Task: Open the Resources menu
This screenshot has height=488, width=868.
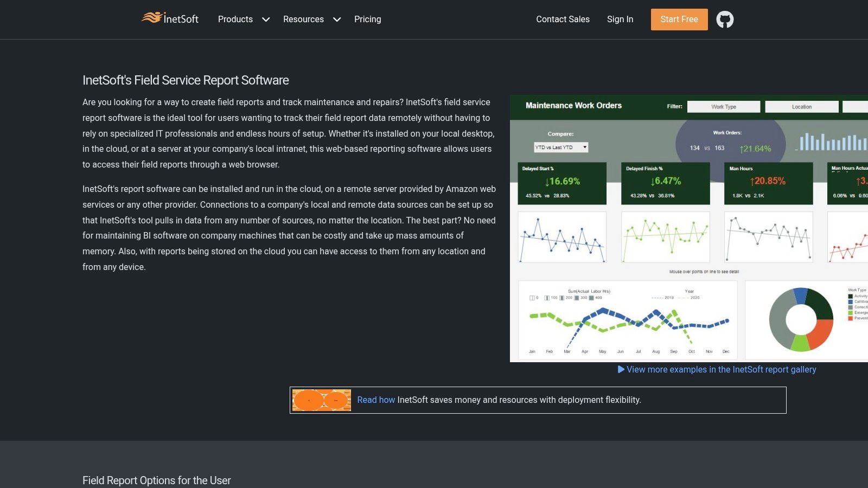Action: coord(303,19)
